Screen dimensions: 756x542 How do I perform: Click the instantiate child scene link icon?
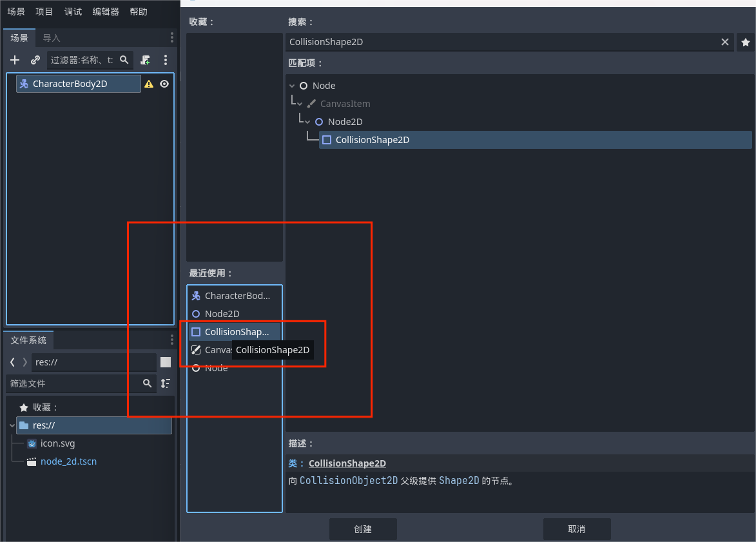35,60
